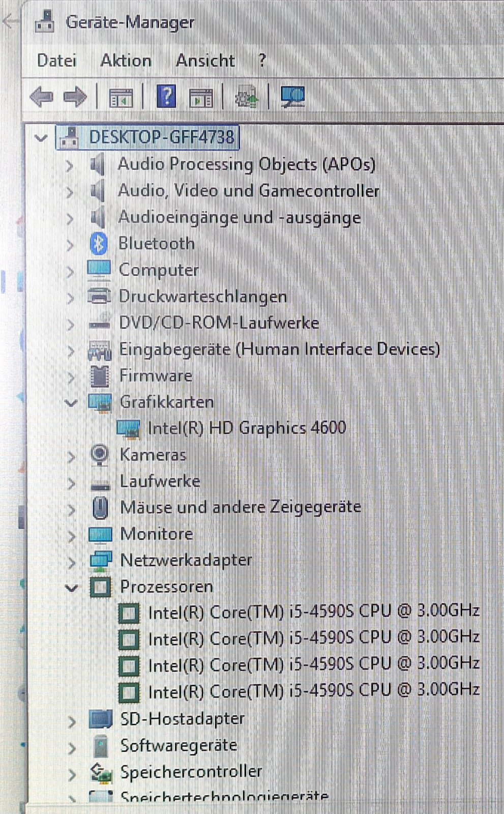Open the Ansicht menu
The image size is (504, 814).
pos(205,61)
